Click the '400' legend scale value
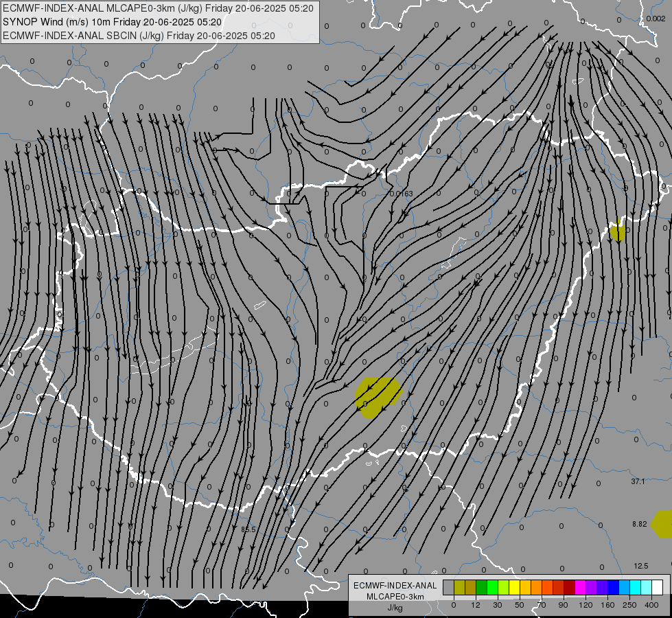Screen dimensions: 672x618 click(651, 605)
